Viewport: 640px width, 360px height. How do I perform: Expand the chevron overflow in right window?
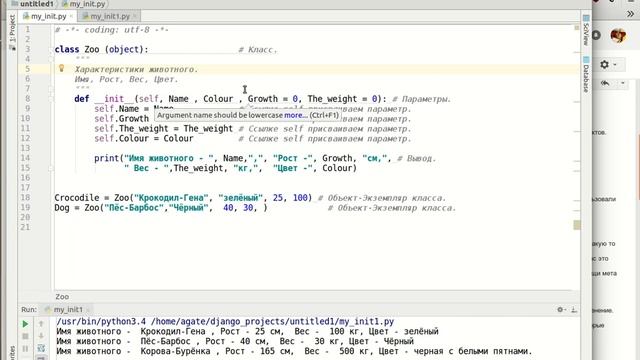[630, 14]
